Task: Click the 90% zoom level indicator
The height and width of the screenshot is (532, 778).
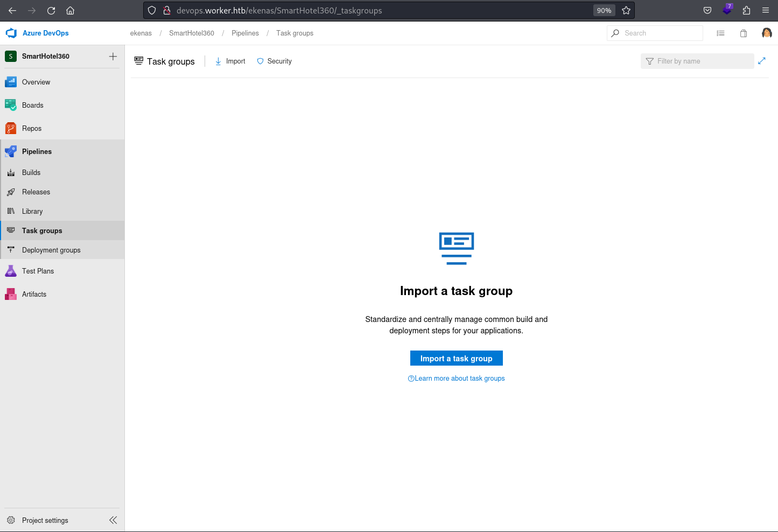Action: point(604,10)
